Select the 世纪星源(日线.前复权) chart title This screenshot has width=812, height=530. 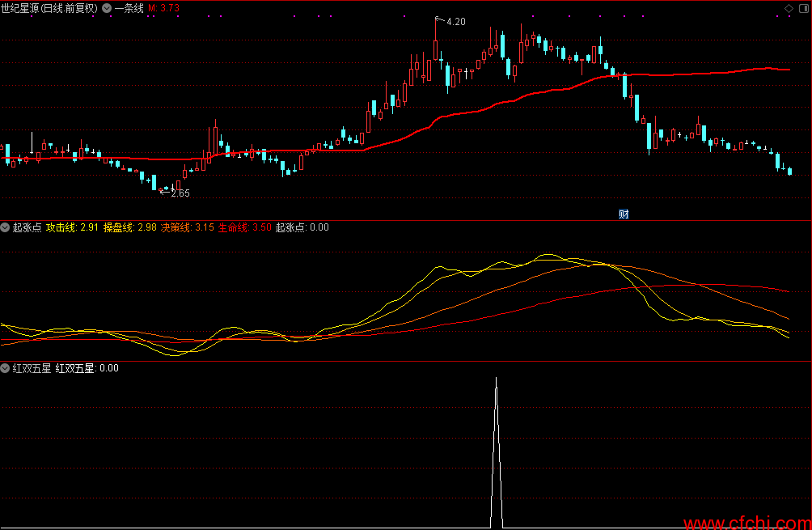tap(49, 8)
